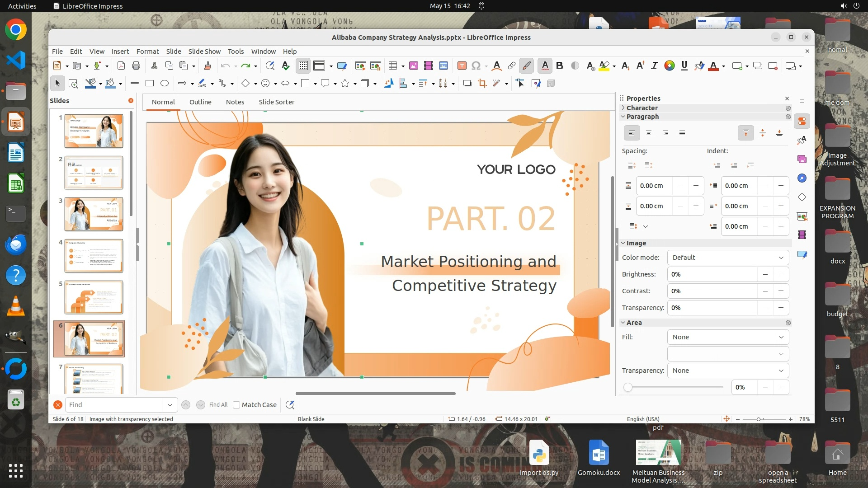Open the Color mode dropdown
Viewport: 868px width, 488px height.
[x=728, y=258]
